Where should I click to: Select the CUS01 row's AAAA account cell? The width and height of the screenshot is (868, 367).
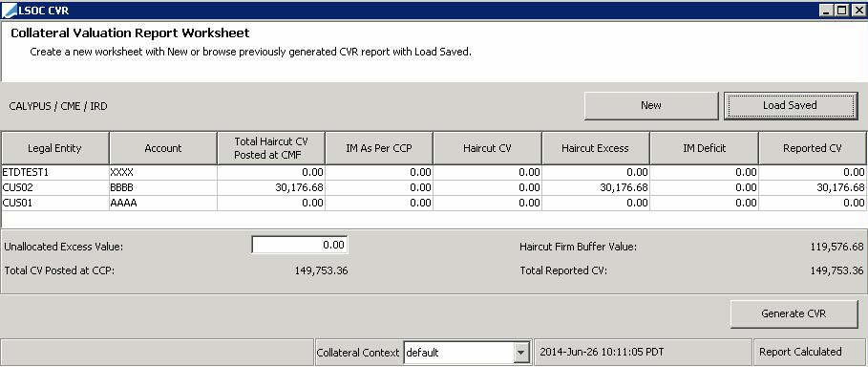pos(162,204)
